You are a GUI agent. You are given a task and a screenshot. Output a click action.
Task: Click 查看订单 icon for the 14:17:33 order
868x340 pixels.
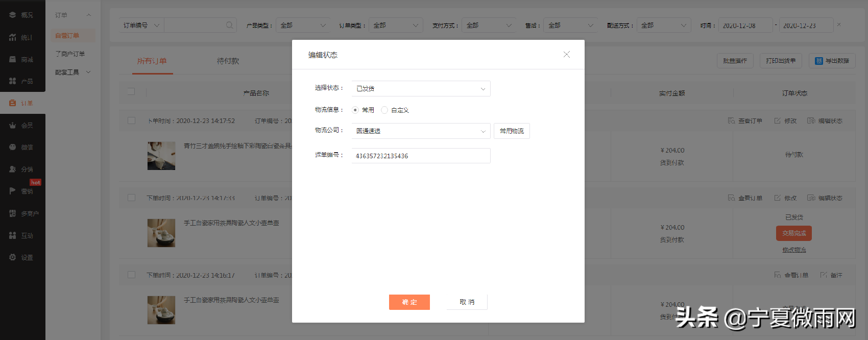(731, 198)
